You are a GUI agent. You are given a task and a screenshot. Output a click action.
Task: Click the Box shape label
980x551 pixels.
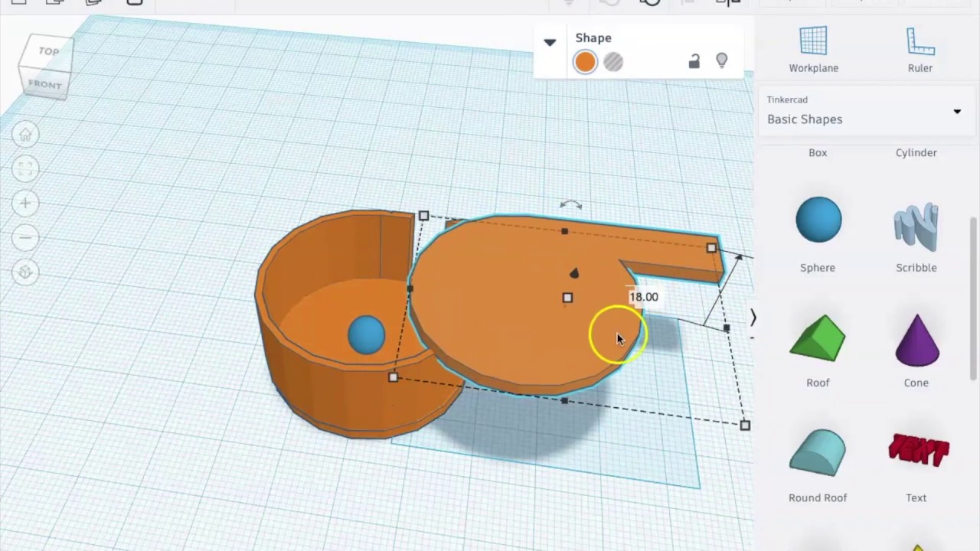click(818, 152)
